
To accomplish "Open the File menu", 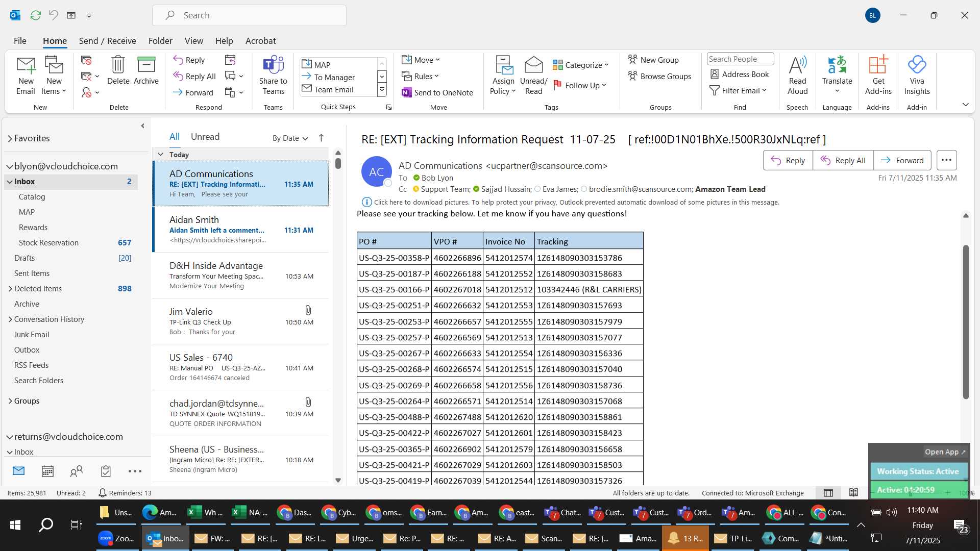I will click(20, 41).
